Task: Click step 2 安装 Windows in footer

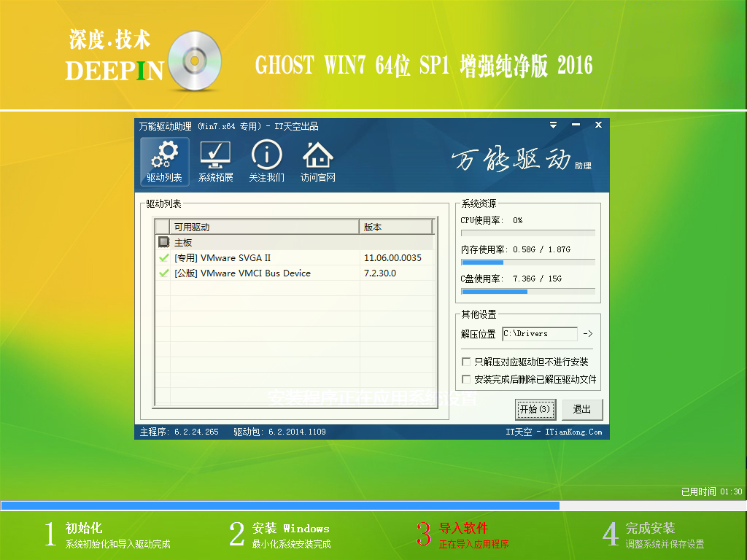Action: pyautogui.click(x=280, y=534)
